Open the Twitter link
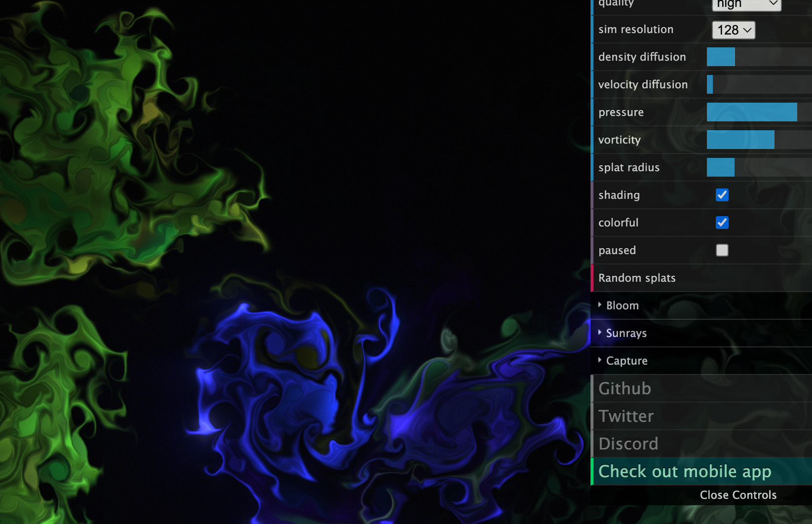The image size is (812, 524). coord(701,416)
